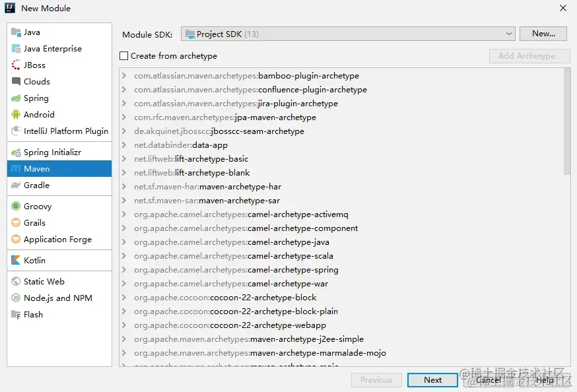This screenshot has width=577, height=392.
Task: Select Static Web module type label
Action: click(44, 281)
